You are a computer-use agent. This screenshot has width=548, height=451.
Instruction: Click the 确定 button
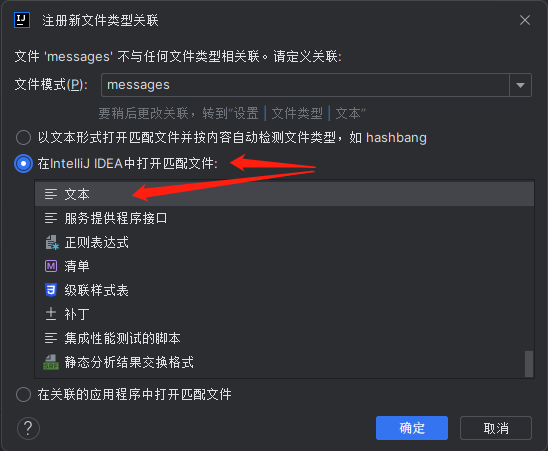pos(412,428)
